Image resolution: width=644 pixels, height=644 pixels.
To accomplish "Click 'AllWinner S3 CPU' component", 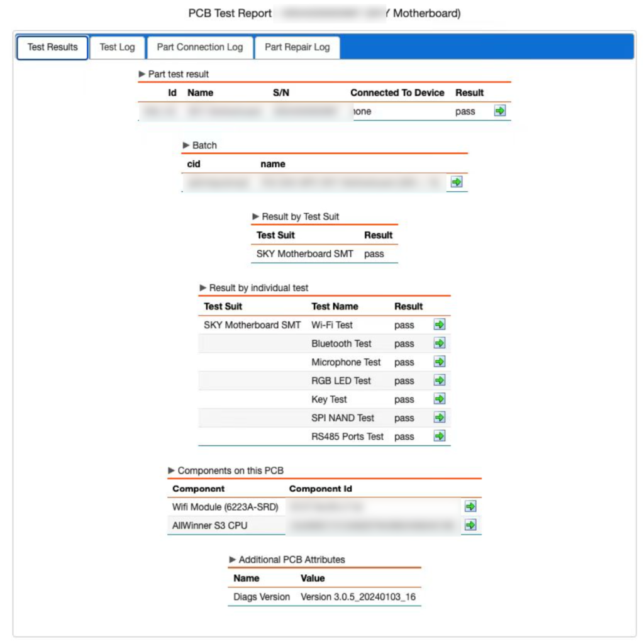I will point(209,525).
